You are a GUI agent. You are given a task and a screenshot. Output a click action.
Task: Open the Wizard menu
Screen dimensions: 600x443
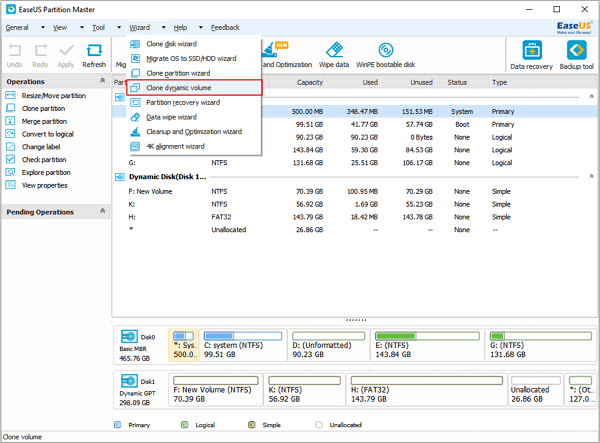point(140,28)
